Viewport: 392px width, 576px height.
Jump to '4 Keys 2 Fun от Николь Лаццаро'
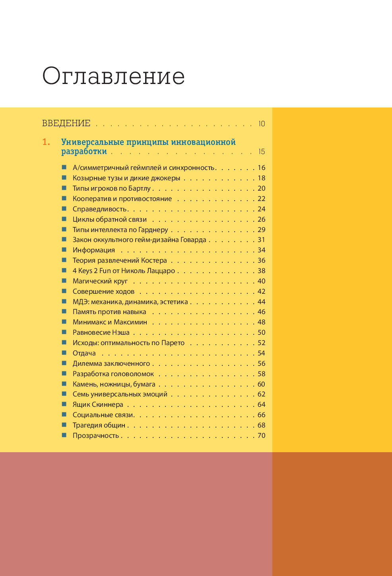click(x=124, y=271)
